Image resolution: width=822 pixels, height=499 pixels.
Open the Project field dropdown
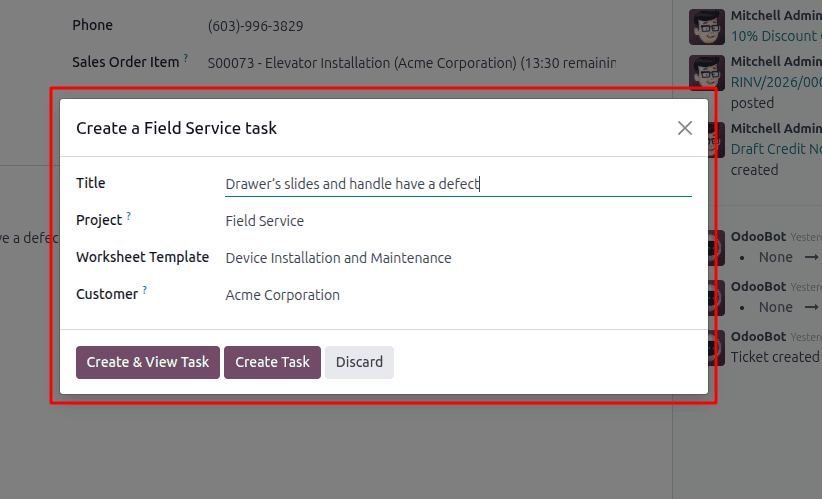point(458,221)
